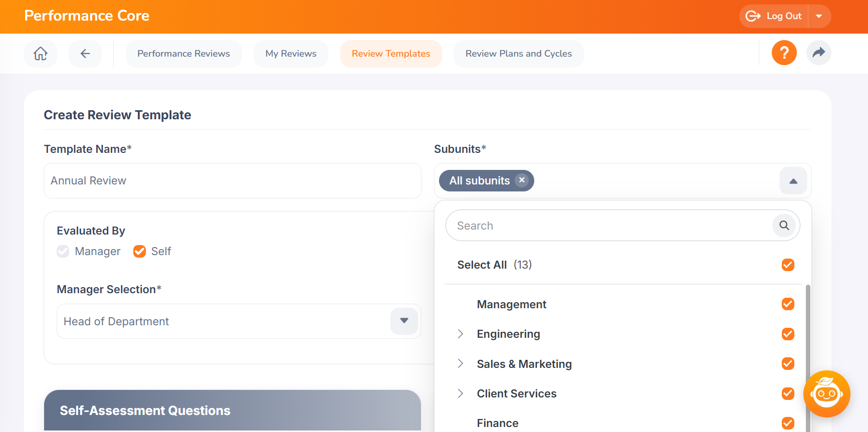This screenshot has height=432, width=868.
Task: Open the chatbot assistant icon
Action: click(827, 394)
